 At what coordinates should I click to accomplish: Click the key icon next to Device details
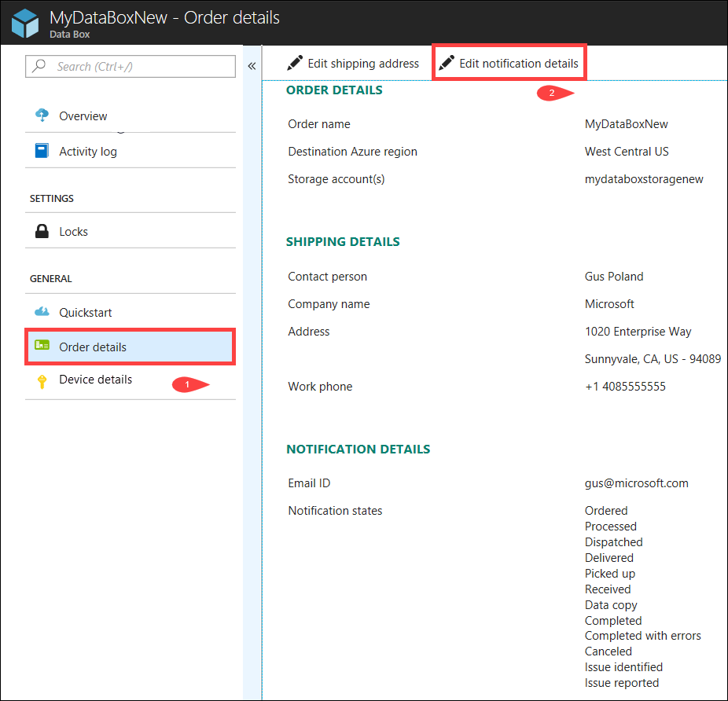point(42,380)
